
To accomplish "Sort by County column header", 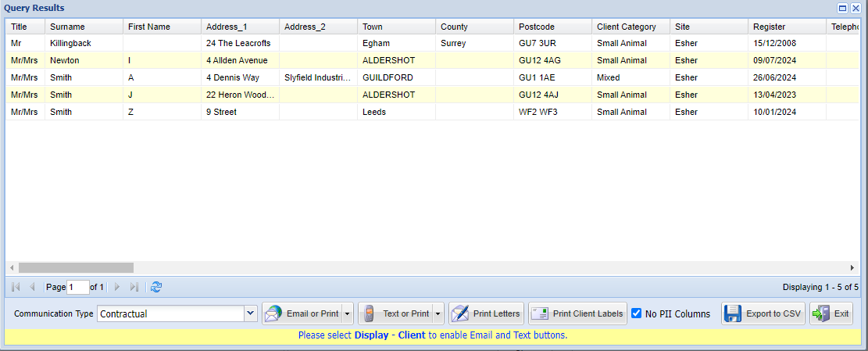I will click(x=474, y=27).
